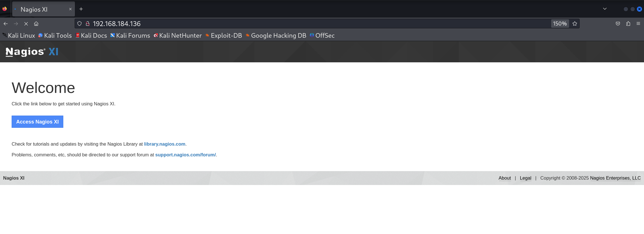
Task: Click the Access Nagios XI button
Action: (x=37, y=122)
